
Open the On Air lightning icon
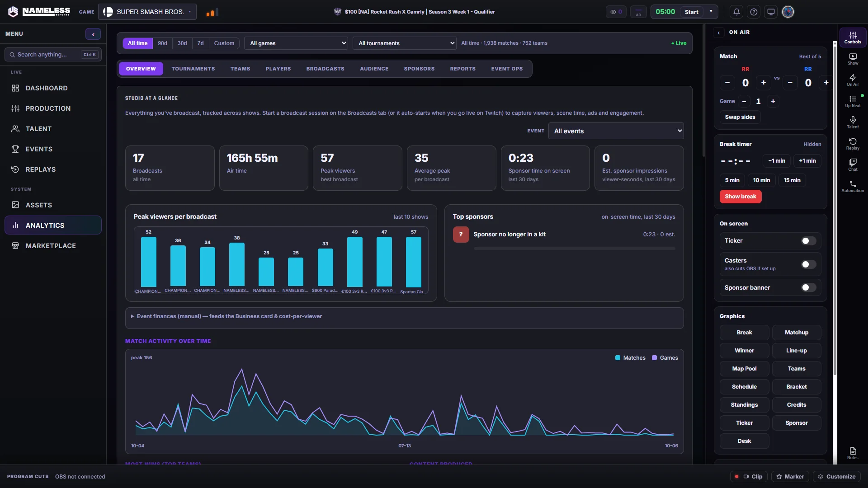[853, 80]
